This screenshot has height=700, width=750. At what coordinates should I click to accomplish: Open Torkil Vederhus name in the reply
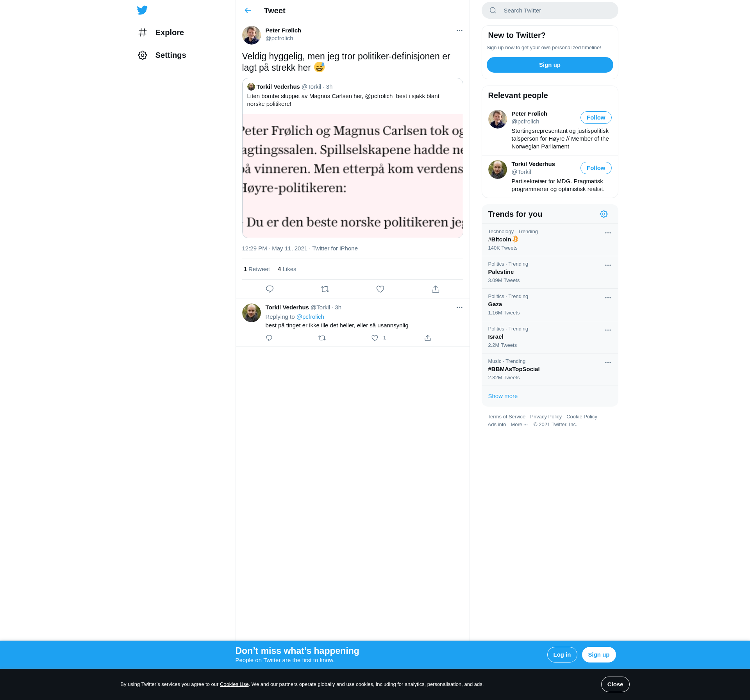tap(287, 307)
